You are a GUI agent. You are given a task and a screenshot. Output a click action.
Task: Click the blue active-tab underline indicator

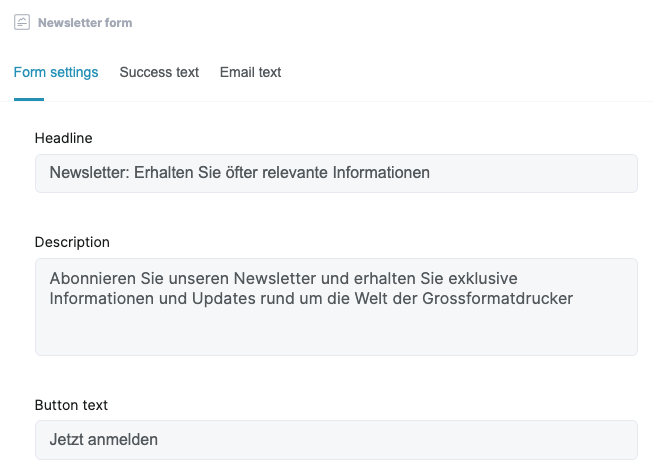click(x=29, y=99)
